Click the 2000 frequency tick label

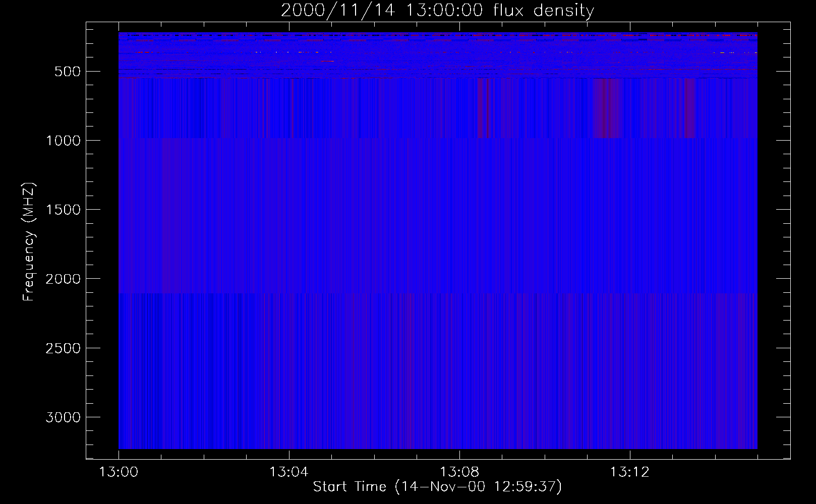point(63,279)
